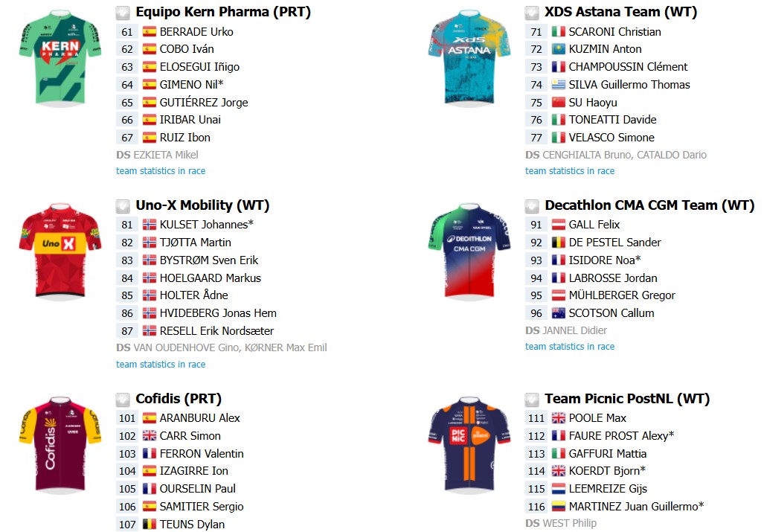The image size is (764, 532).
Task: Open rider GALL Felix profile
Action: [594, 225]
